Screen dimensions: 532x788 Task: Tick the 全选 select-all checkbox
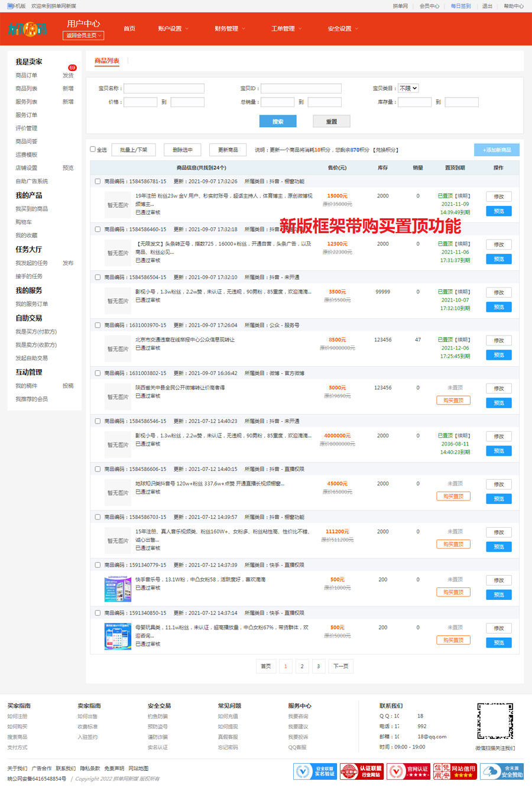93,149
